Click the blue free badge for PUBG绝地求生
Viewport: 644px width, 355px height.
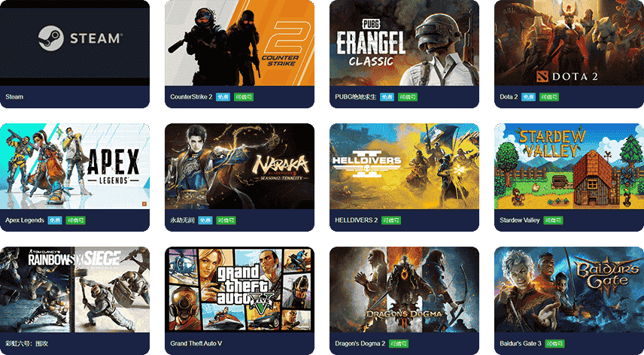coord(387,97)
